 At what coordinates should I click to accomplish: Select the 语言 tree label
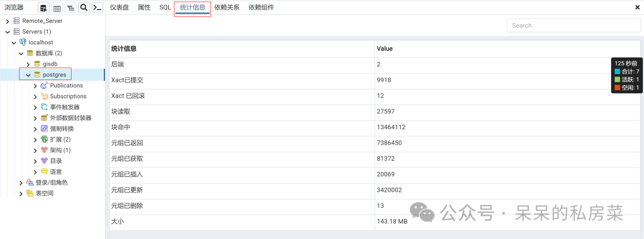point(56,171)
